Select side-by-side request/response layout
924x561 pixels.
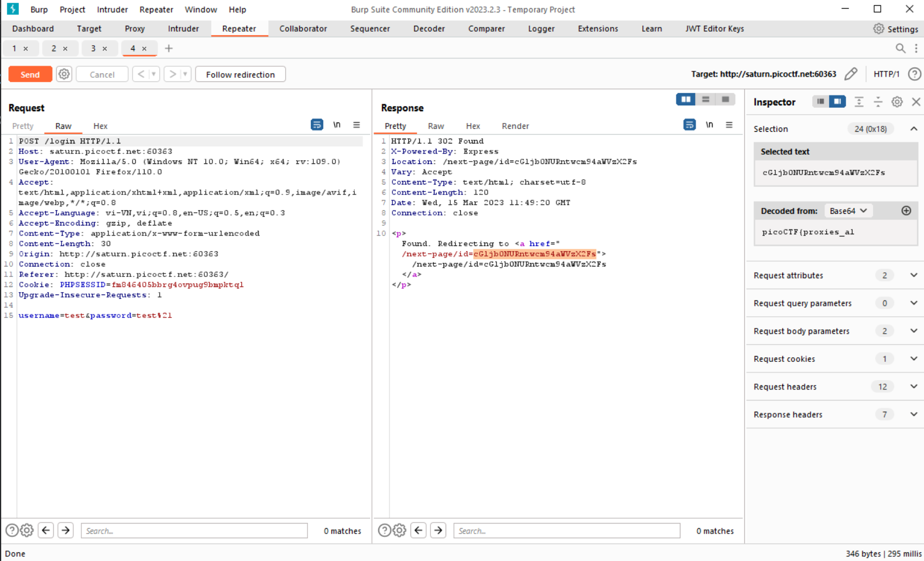(686, 100)
